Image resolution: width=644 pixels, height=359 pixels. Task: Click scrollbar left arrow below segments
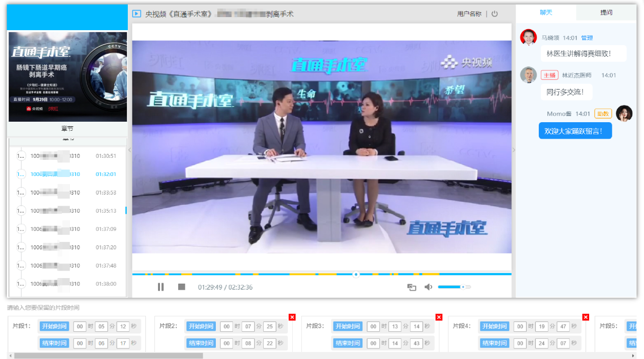pos(11,355)
